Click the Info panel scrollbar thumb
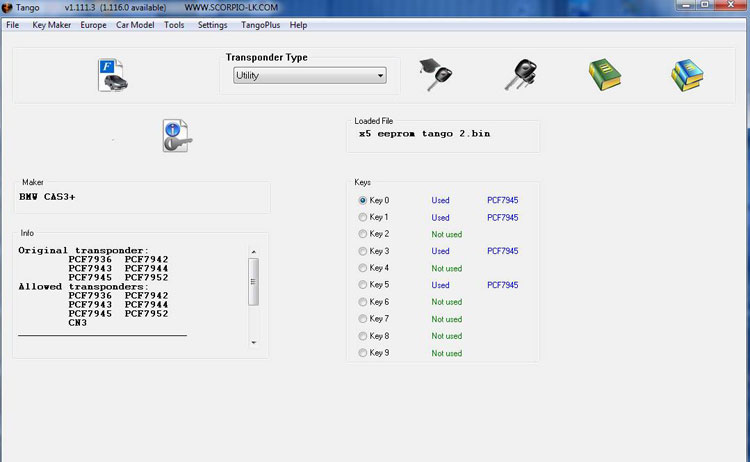 pyautogui.click(x=254, y=282)
